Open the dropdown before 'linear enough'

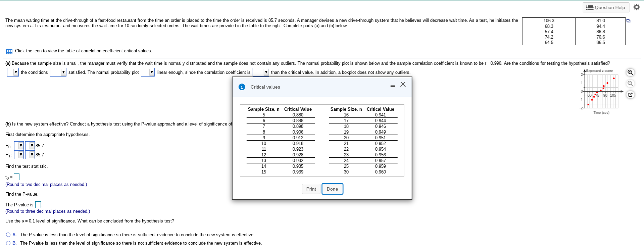[x=148, y=72]
